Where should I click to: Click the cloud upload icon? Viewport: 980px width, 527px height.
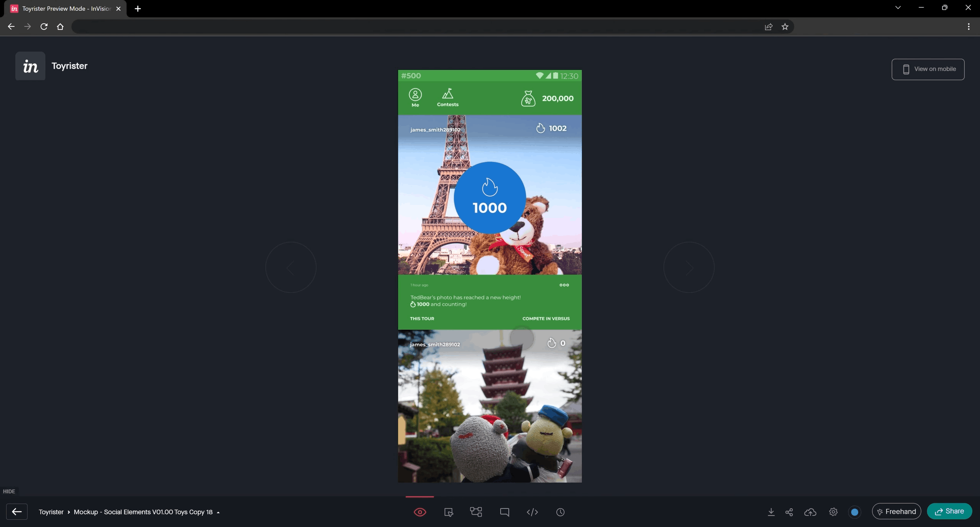point(810,512)
